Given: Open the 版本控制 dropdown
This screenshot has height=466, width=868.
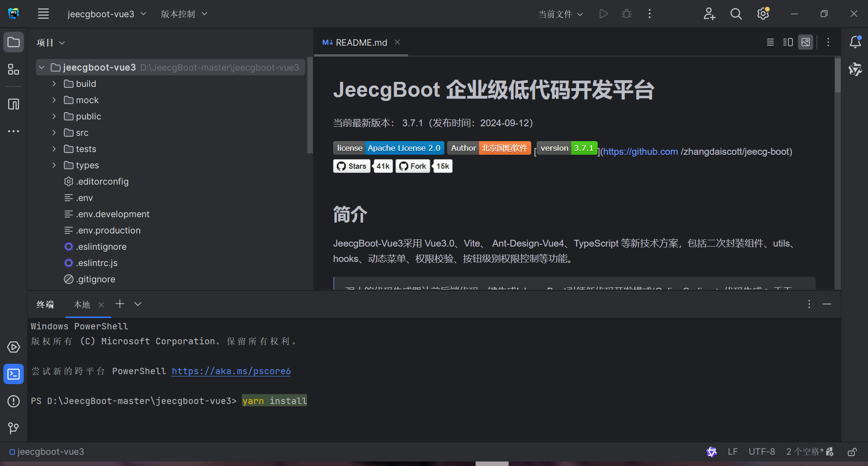Looking at the screenshot, I should (184, 14).
